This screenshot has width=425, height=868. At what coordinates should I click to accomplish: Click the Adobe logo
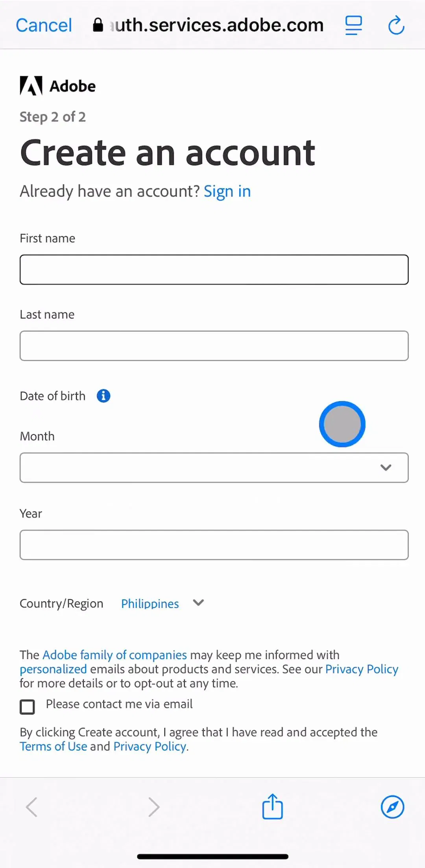point(58,86)
